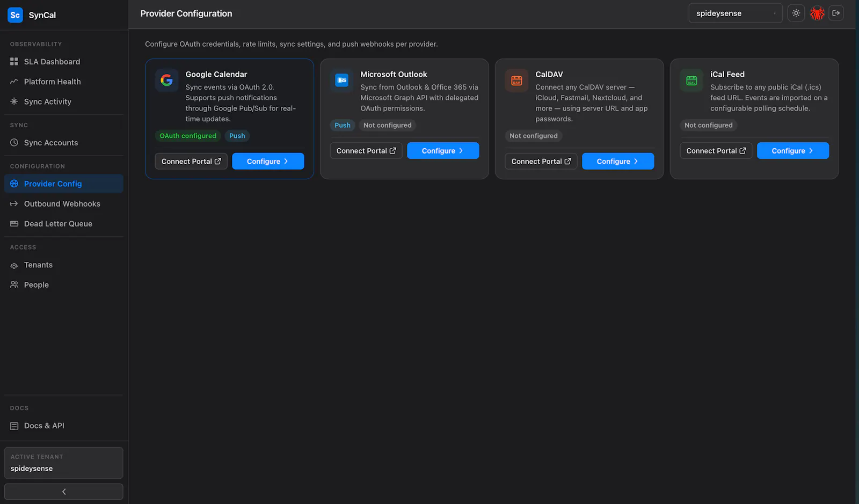Click the Google Calendar card title
Image resolution: width=859 pixels, height=504 pixels.
[x=216, y=75]
